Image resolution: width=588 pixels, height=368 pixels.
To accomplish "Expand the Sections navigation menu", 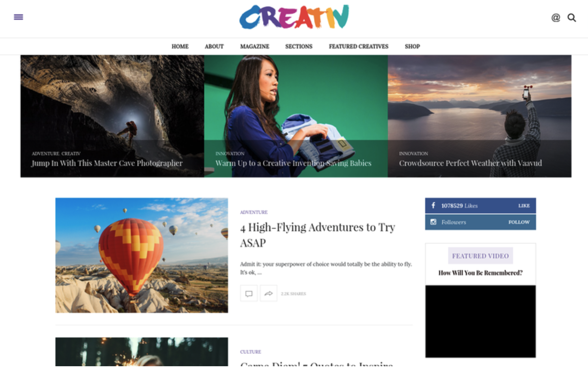I will click(x=299, y=47).
